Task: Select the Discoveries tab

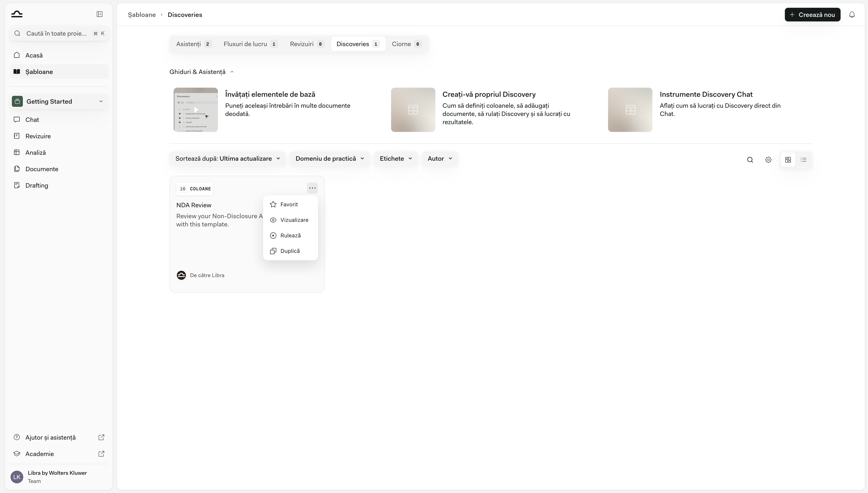Action: pyautogui.click(x=358, y=44)
